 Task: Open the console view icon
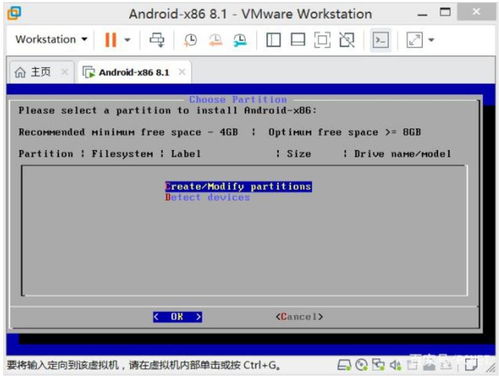[x=380, y=40]
